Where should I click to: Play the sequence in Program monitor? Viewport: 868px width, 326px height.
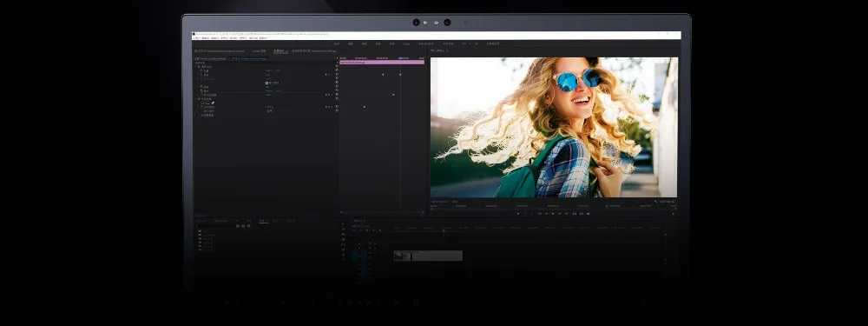coord(553,214)
